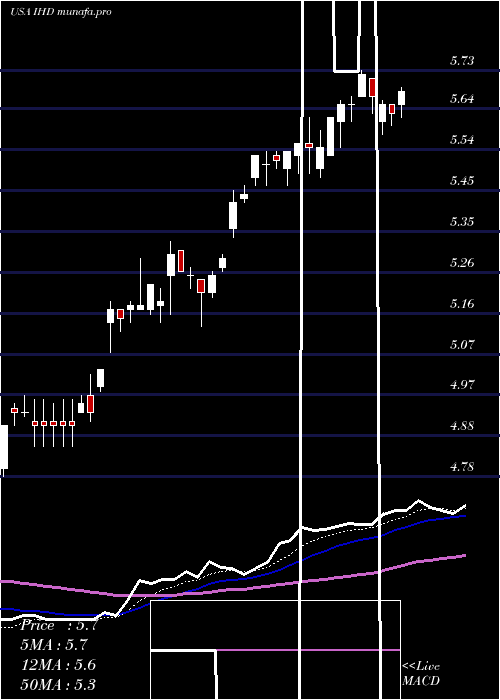Click the 5.45 price axis label

(462, 181)
